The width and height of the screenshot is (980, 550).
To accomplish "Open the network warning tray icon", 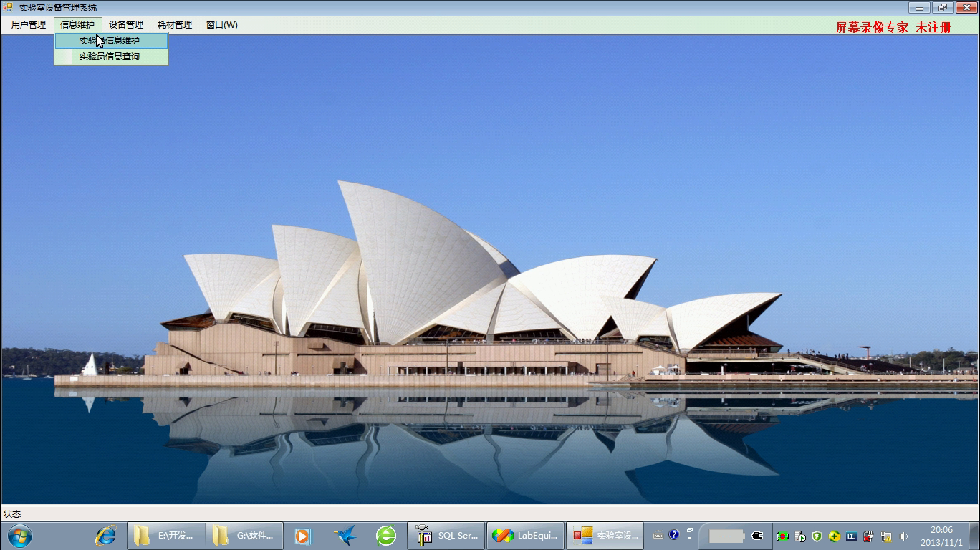I will (x=886, y=536).
